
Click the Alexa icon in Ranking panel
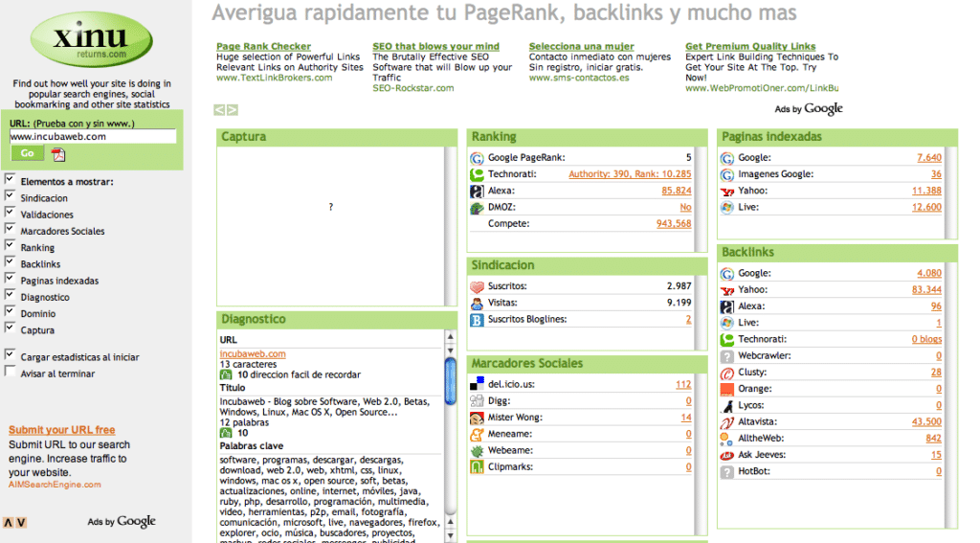click(x=477, y=192)
